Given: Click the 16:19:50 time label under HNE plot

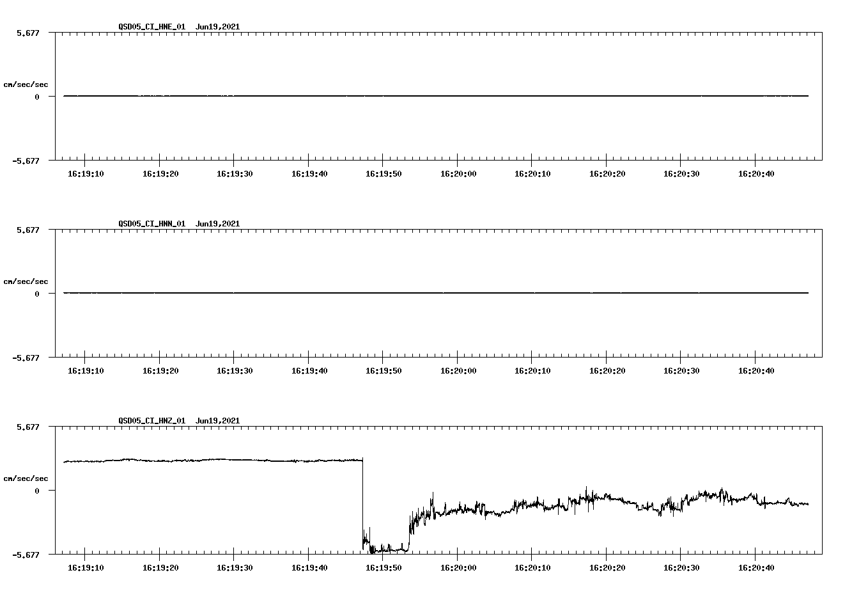Looking at the screenshot, I should pyautogui.click(x=384, y=174).
